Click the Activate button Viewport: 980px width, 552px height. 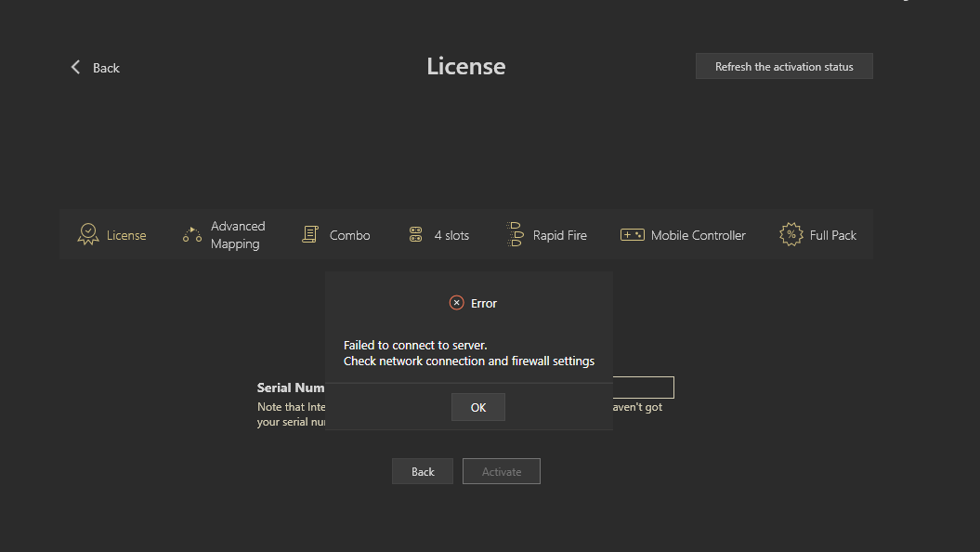coord(502,471)
